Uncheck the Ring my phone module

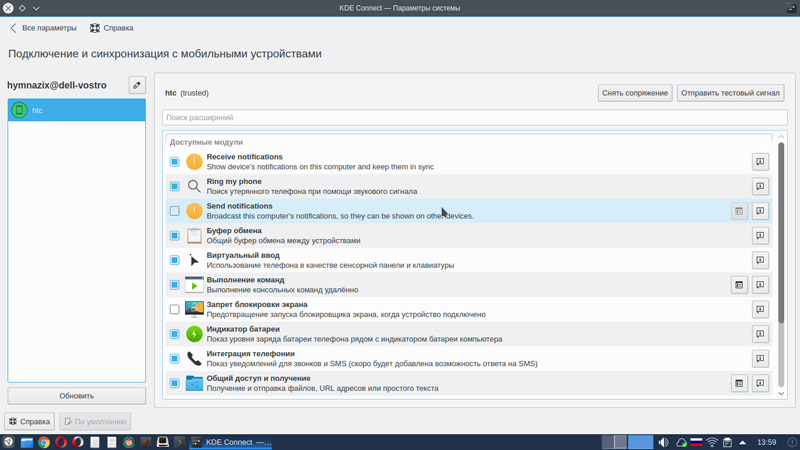(174, 186)
